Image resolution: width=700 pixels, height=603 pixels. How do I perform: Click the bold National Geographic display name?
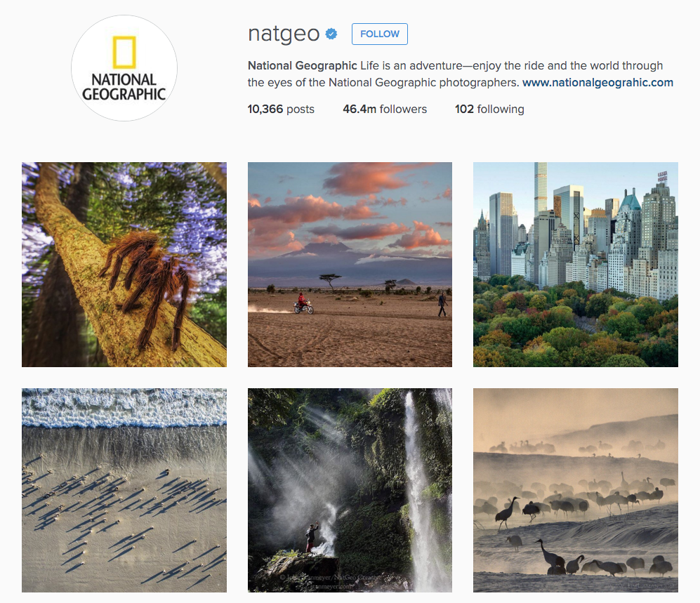coord(302,65)
